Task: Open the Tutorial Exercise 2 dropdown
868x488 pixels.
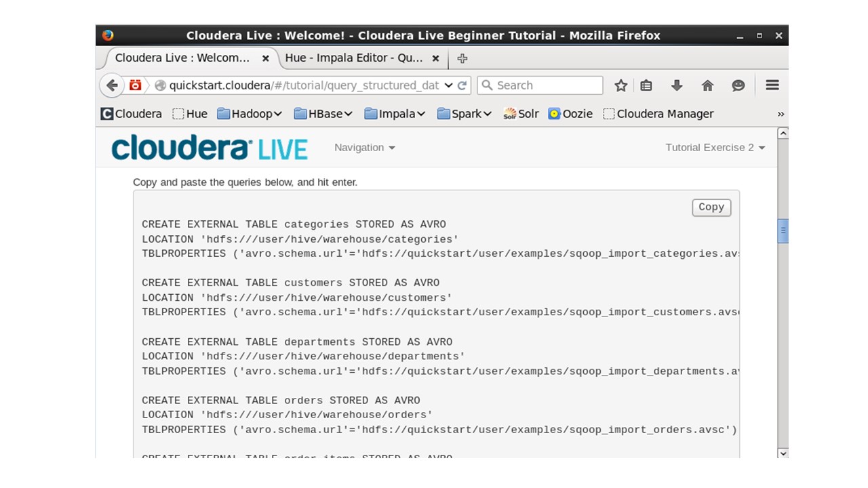Action: (715, 147)
